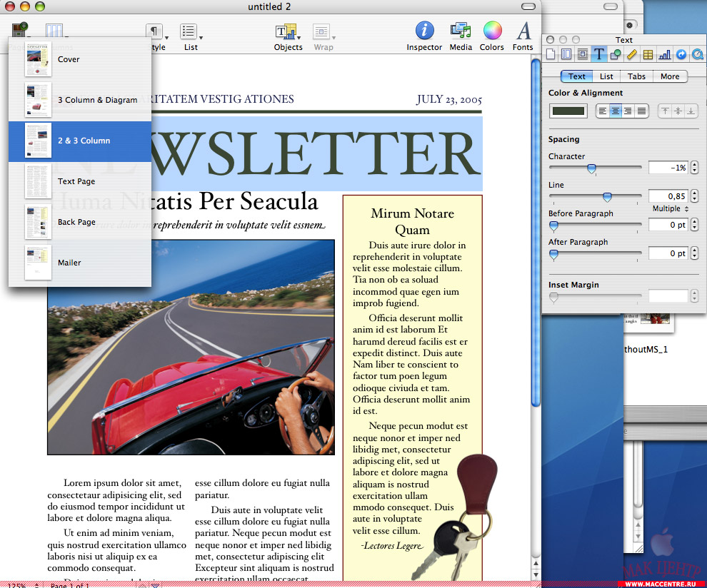Open the Wrap inspector pane
707x588 pixels.
pos(583,54)
